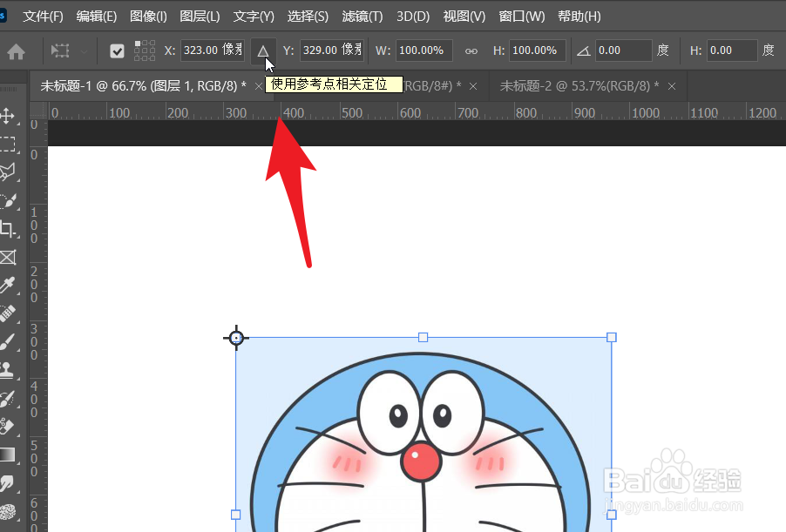Click the Y position field showing 329.00
The image size is (786, 532).
pyautogui.click(x=331, y=51)
